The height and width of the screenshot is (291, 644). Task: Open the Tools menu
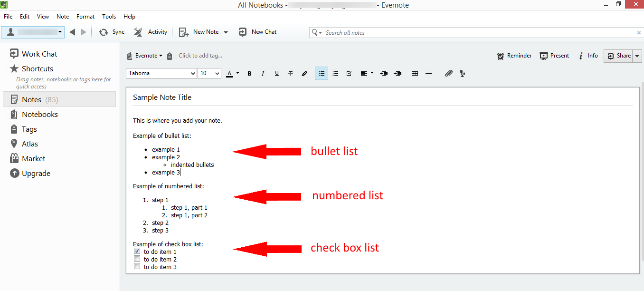tap(109, 17)
